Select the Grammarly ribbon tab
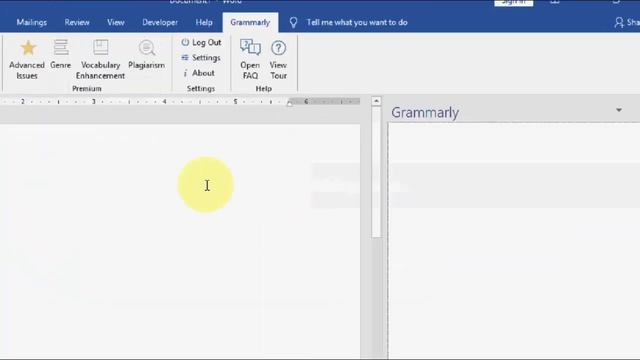640x360 pixels. (x=250, y=22)
